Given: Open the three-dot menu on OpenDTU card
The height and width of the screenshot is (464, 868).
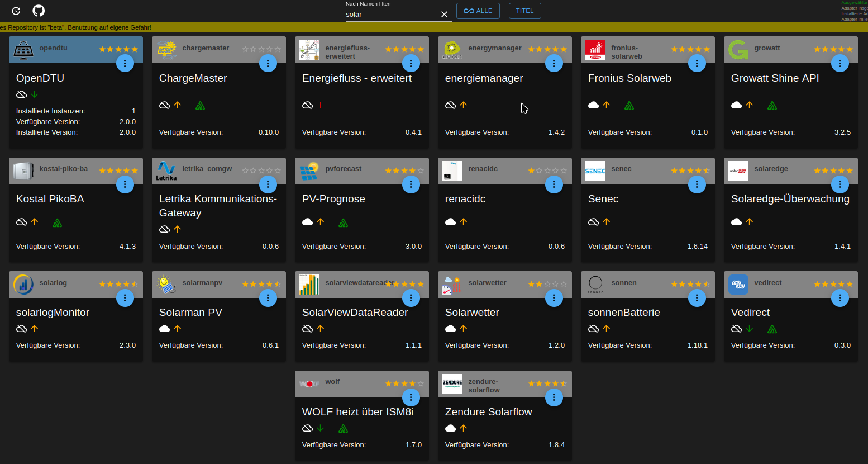Looking at the screenshot, I should click(x=125, y=63).
